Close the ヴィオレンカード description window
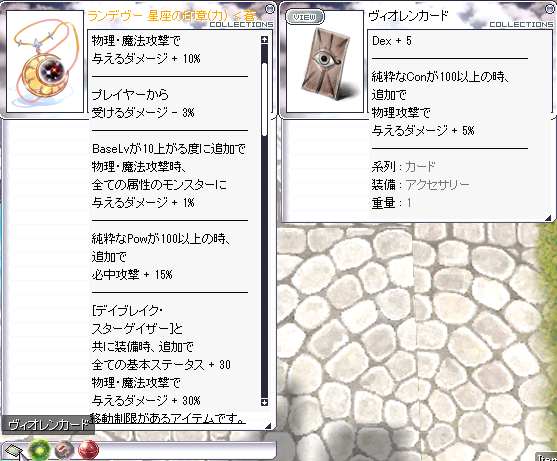 (550, 9)
